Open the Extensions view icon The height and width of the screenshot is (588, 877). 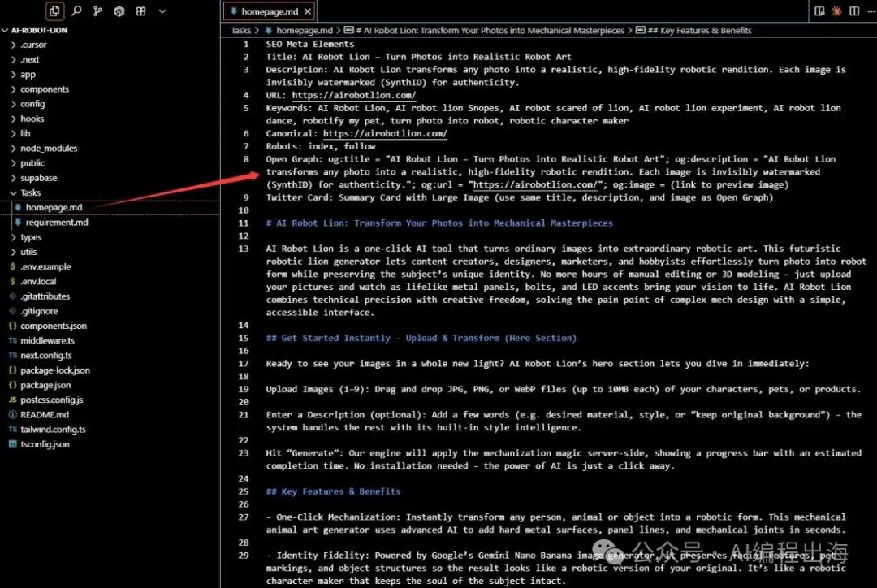point(140,11)
